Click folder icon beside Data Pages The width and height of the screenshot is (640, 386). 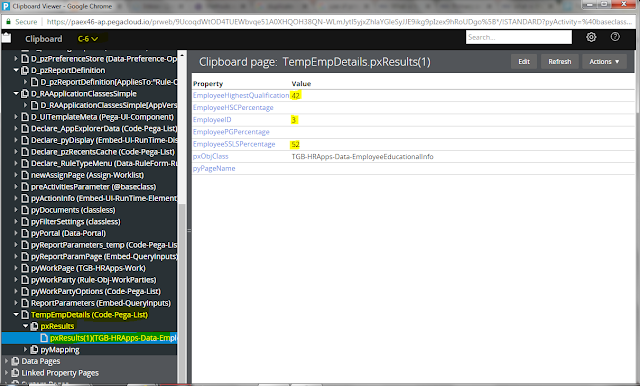point(16,361)
